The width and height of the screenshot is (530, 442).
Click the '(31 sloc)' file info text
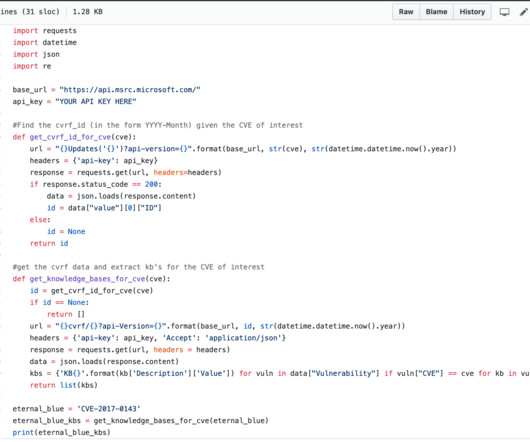point(41,12)
